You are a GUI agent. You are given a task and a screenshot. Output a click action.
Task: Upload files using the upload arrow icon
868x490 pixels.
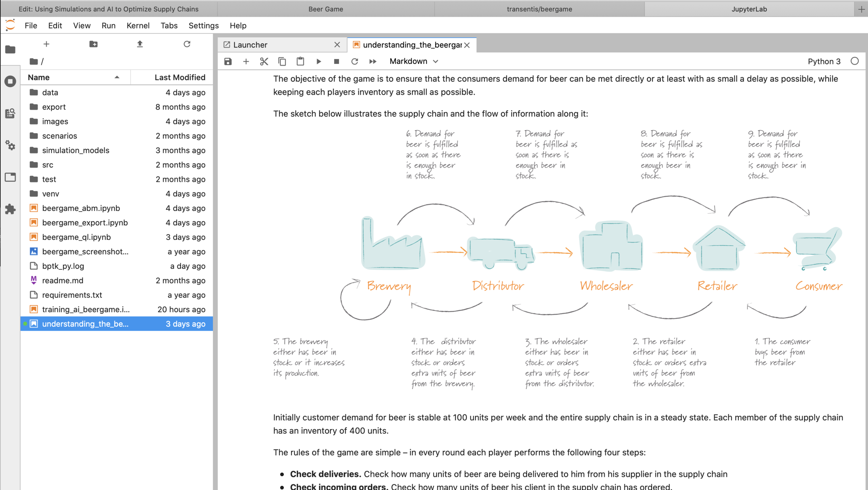click(x=140, y=44)
